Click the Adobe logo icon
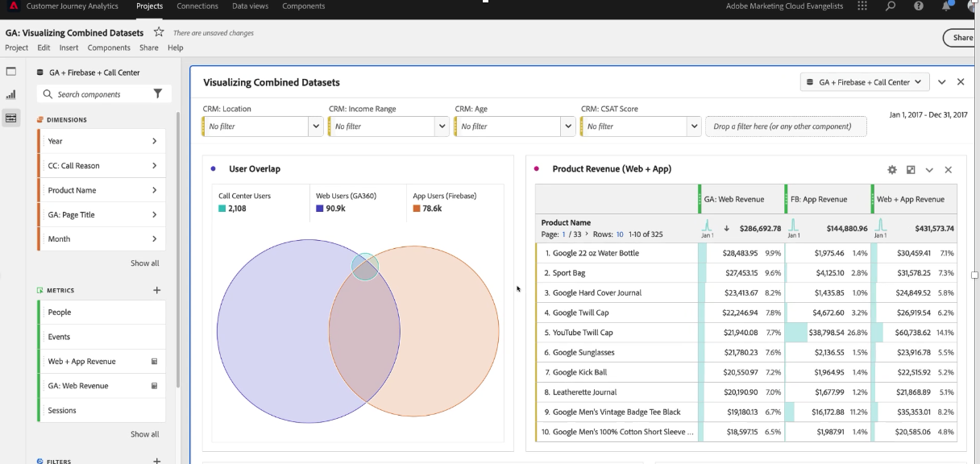The image size is (980, 464). (x=13, y=6)
